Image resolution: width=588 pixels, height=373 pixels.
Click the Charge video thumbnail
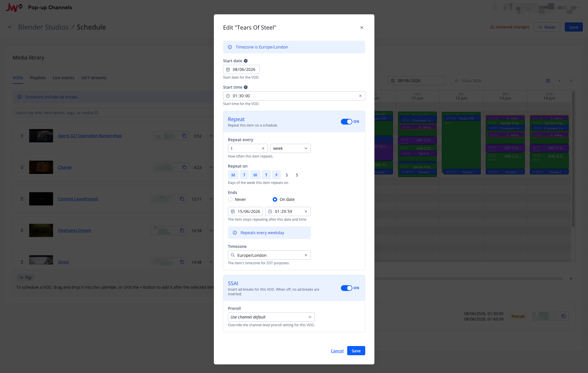pyautogui.click(x=41, y=167)
